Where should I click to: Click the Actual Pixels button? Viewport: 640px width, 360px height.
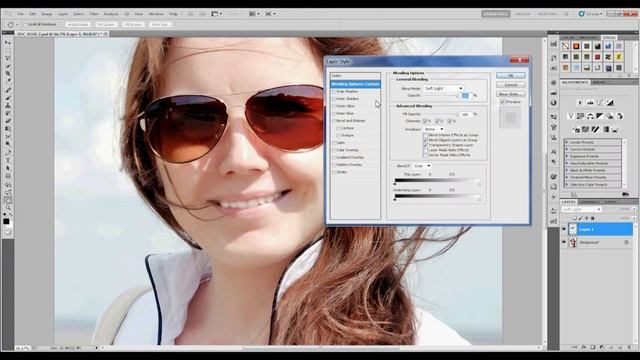click(77, 24)
